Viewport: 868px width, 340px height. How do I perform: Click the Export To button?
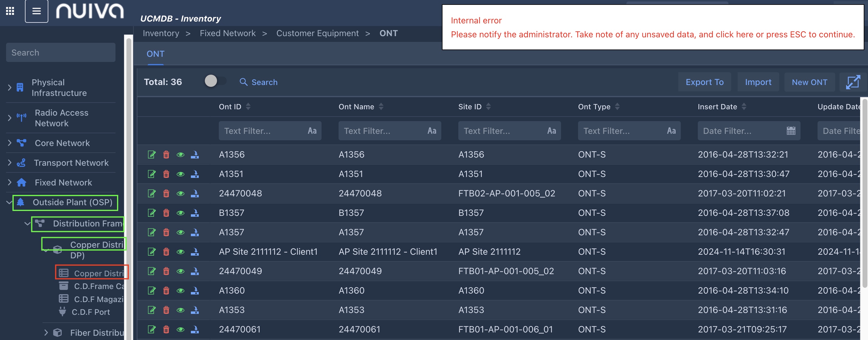coord(704,82)
